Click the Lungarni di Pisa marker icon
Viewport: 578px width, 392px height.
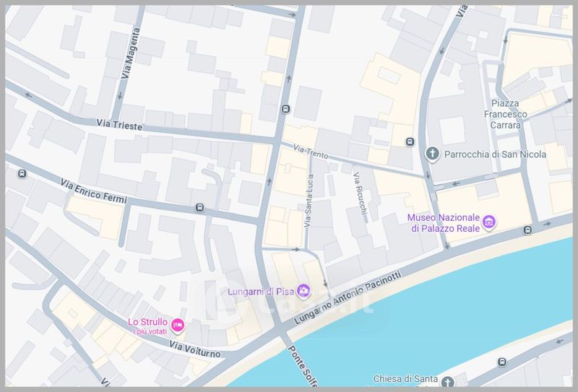(x=303, y=291)
